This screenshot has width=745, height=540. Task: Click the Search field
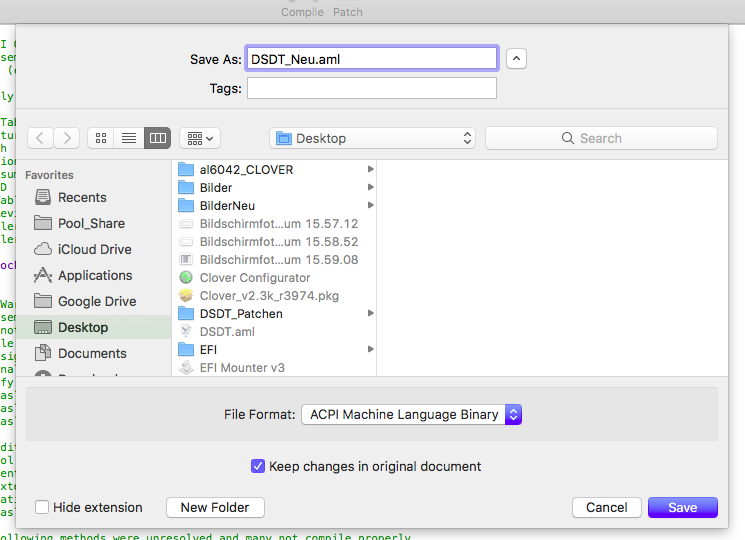(x=600, y=138)
